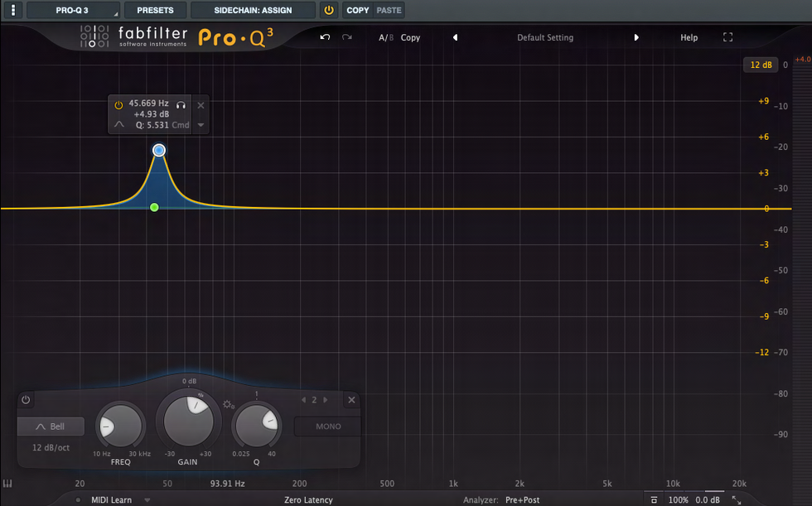This screenshot has height=506, width=812.
Task: Click the headphone solo icon in band tooltip
Action: click(x=181, y=105)
